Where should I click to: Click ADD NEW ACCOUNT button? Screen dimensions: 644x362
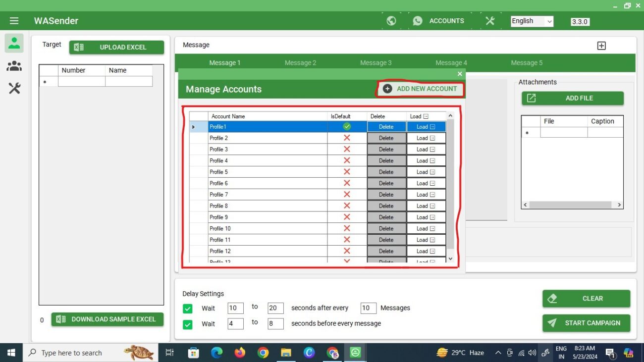(x=421, y=89)
